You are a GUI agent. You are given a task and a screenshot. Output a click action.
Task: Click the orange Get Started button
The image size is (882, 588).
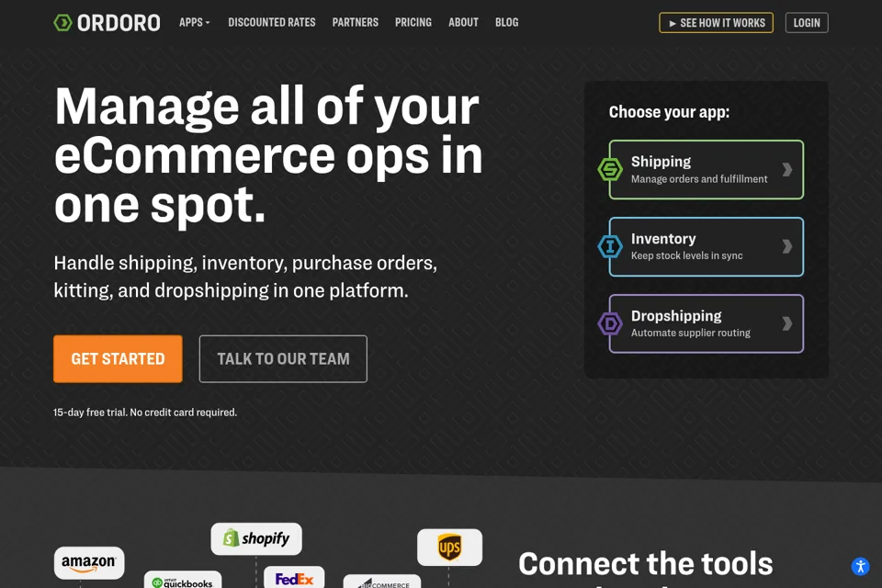[x=118, y=359]
